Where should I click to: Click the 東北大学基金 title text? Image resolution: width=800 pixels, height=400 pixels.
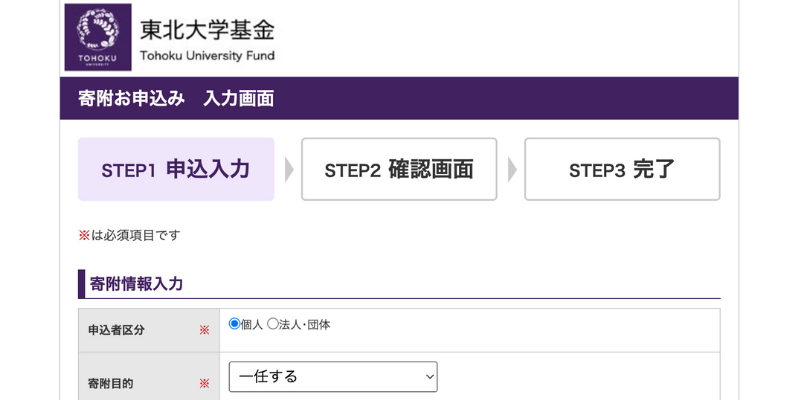[x=207, y=30]
